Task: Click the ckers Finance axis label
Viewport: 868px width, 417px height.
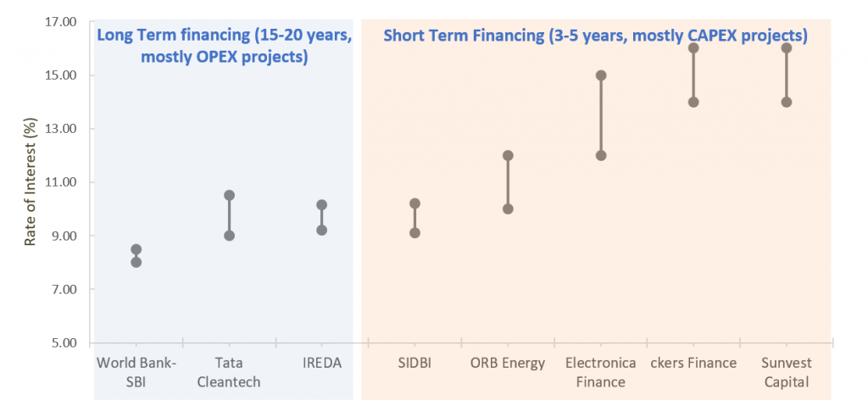Action: (x=693, y=363)
